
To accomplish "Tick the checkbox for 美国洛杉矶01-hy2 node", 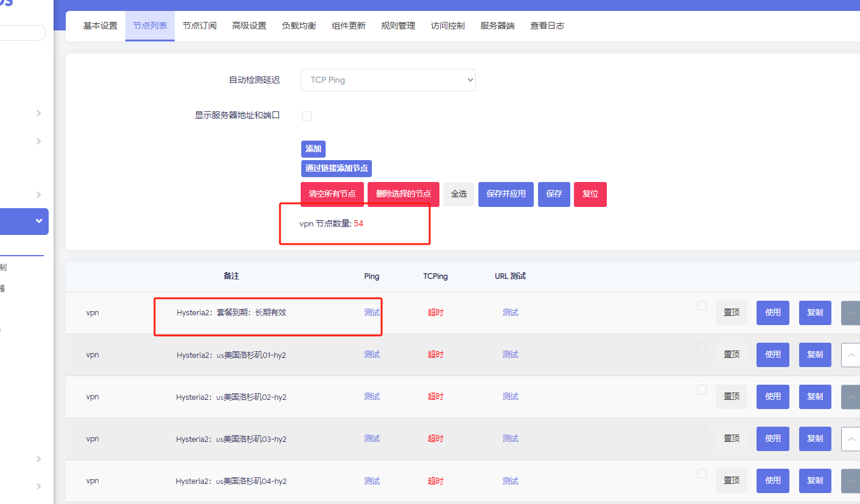I will coord(702,348).
